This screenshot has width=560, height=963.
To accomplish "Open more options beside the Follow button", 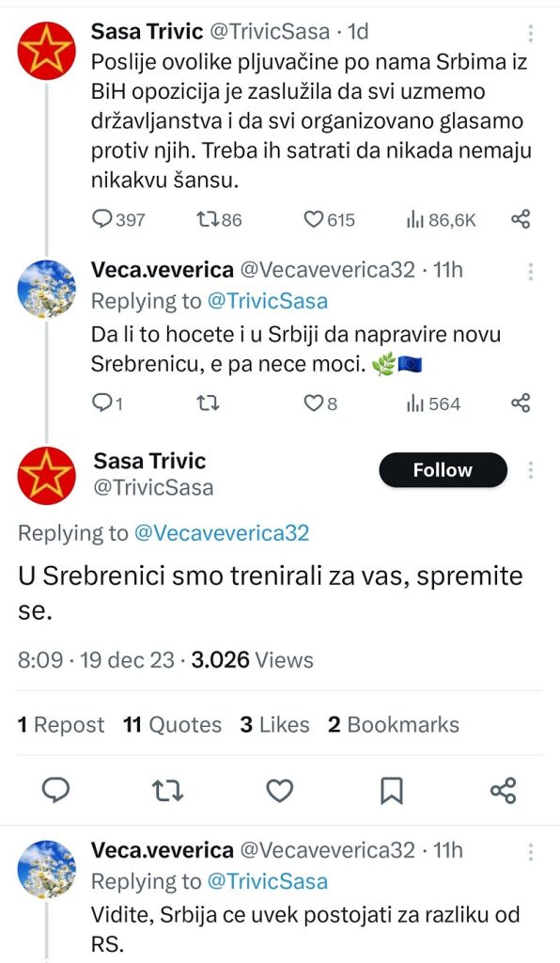I will [531, 470].
